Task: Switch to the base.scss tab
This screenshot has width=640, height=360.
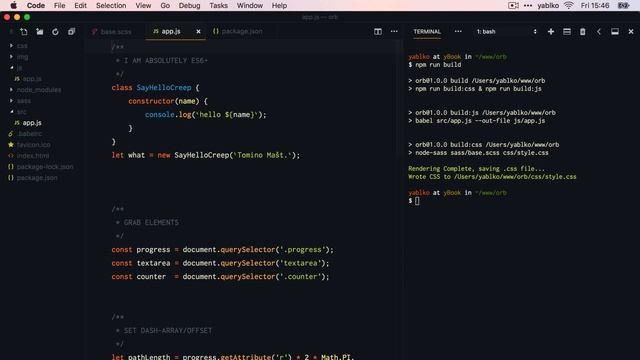Action: point(116,31)
